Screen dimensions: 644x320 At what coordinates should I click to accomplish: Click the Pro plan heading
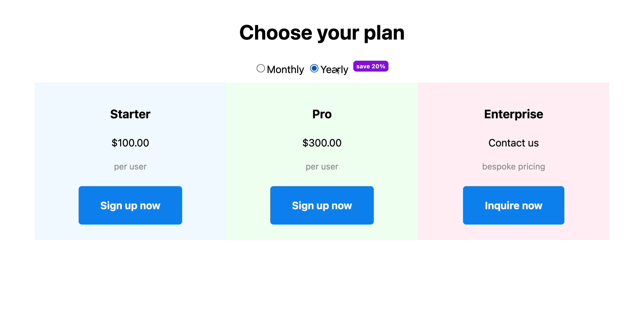pyautogui.click(x=322, y=114)
